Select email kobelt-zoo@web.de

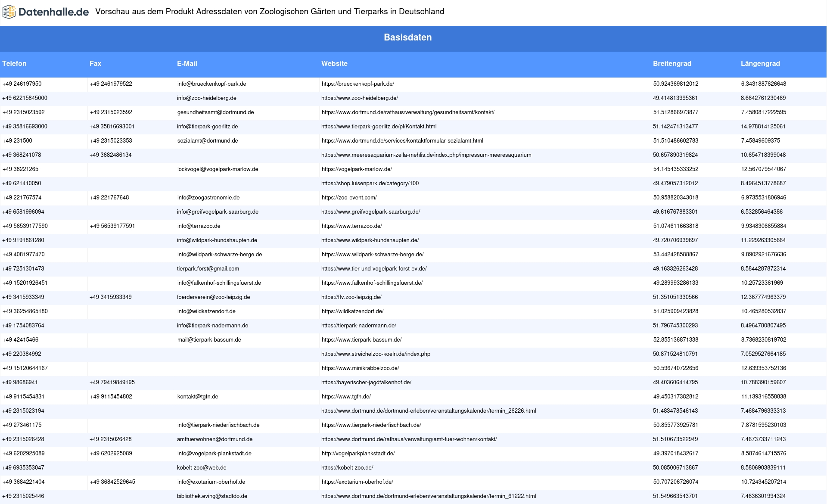click(x=202, y=468)
